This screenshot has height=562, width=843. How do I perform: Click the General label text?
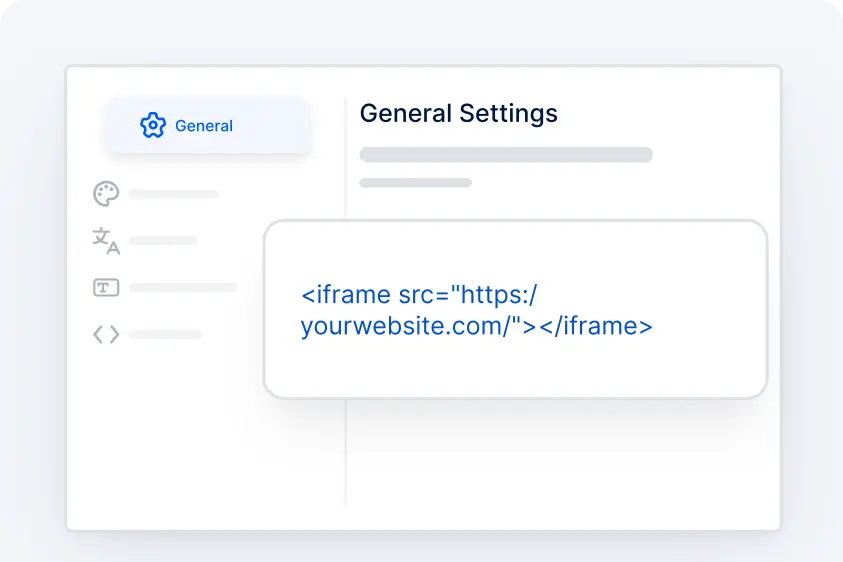click(x=203, y=126)
